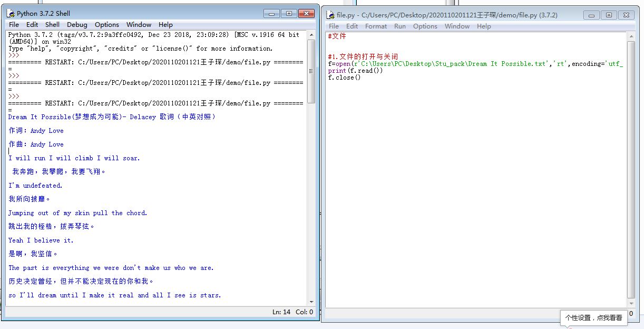
Task: Open the File menu in Python Shell
Action: (14, 24)
